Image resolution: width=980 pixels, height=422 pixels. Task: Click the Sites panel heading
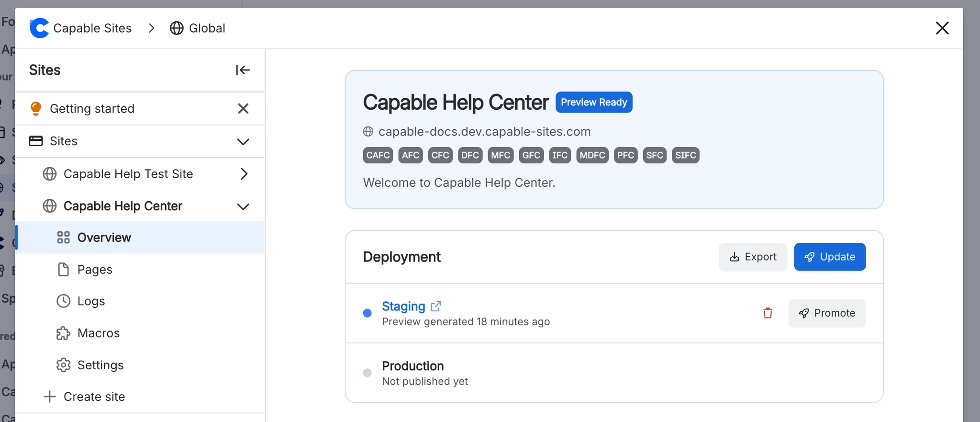pyautogui.click(x=45, y=70)
